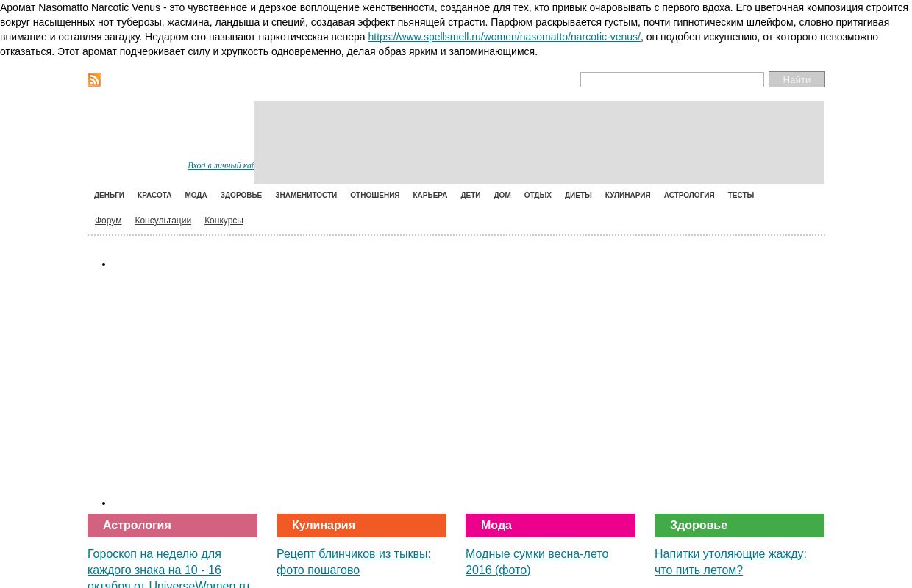This screenshot has width=912, height=588.
Task: Select МОДА in the navigation bar
Action: 196,196
